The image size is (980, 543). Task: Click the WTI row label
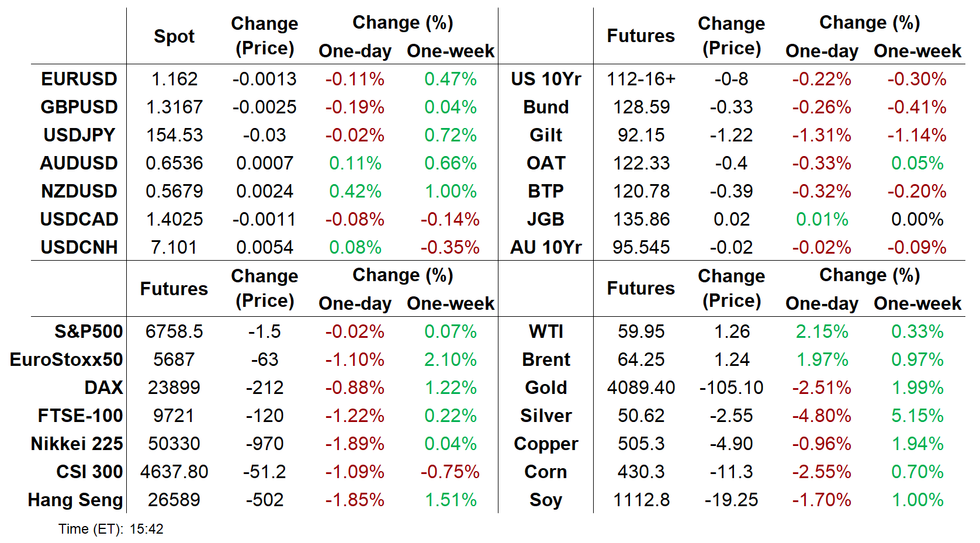pos(546,331)
